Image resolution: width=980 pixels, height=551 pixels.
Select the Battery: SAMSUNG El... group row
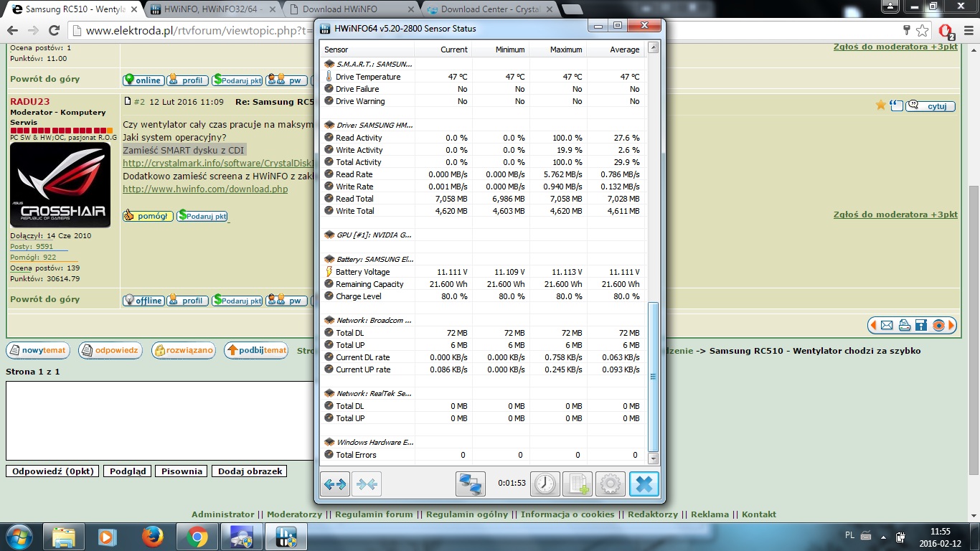(x=482, y=259)
